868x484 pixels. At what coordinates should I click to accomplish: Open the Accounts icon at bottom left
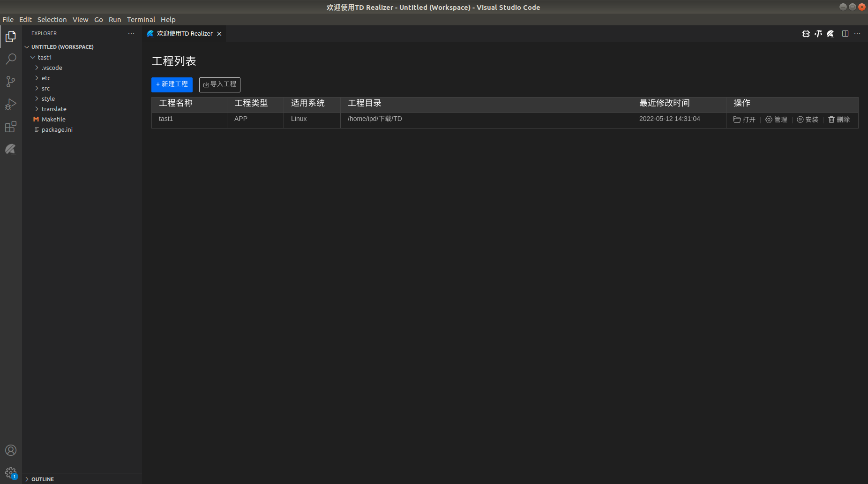[10, 450]
